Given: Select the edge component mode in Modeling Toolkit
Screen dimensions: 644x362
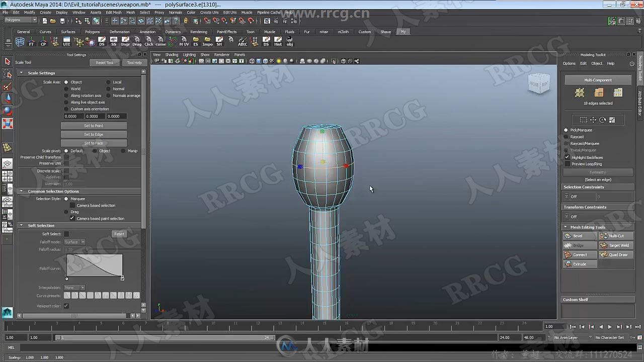Looking at the screenshot, I should tap(599, 93).
